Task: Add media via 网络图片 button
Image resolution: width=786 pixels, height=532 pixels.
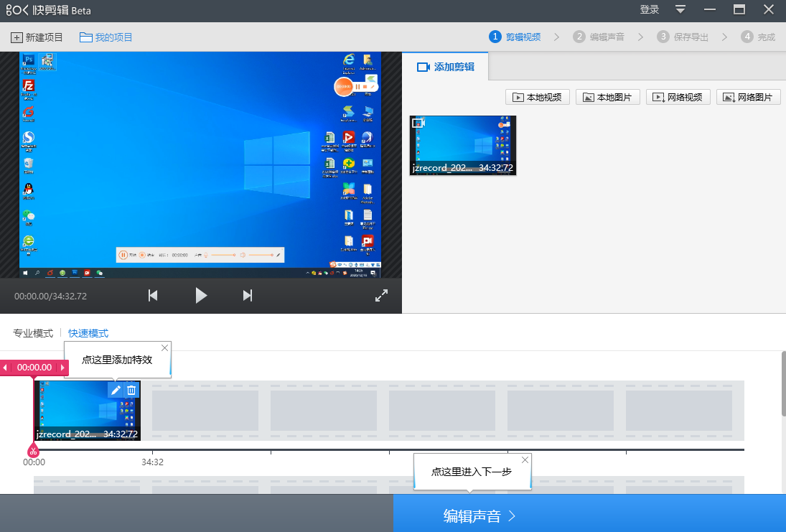Action: 748,98
